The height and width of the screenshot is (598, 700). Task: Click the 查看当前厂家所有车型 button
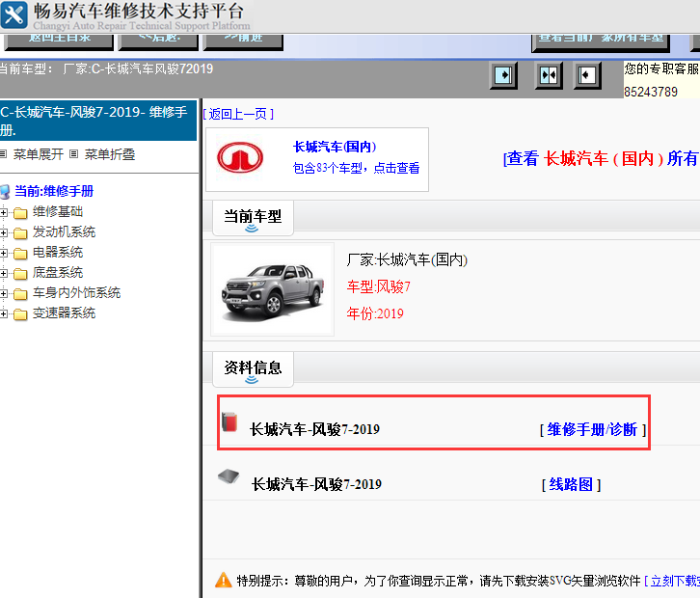click(601, 41)
